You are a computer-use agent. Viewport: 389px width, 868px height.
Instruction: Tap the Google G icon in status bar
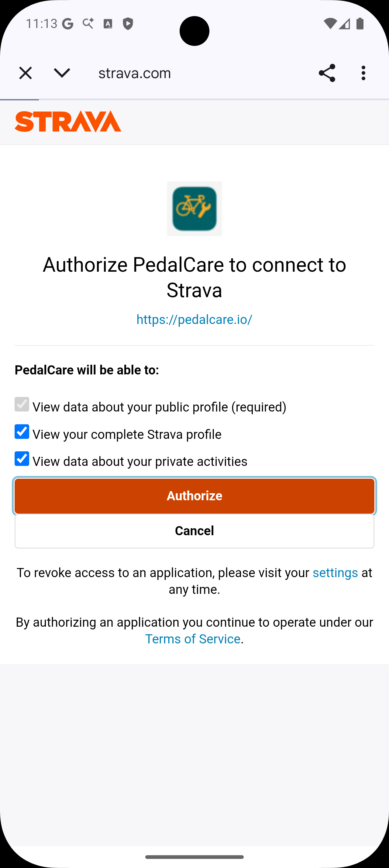pos(67,24)
